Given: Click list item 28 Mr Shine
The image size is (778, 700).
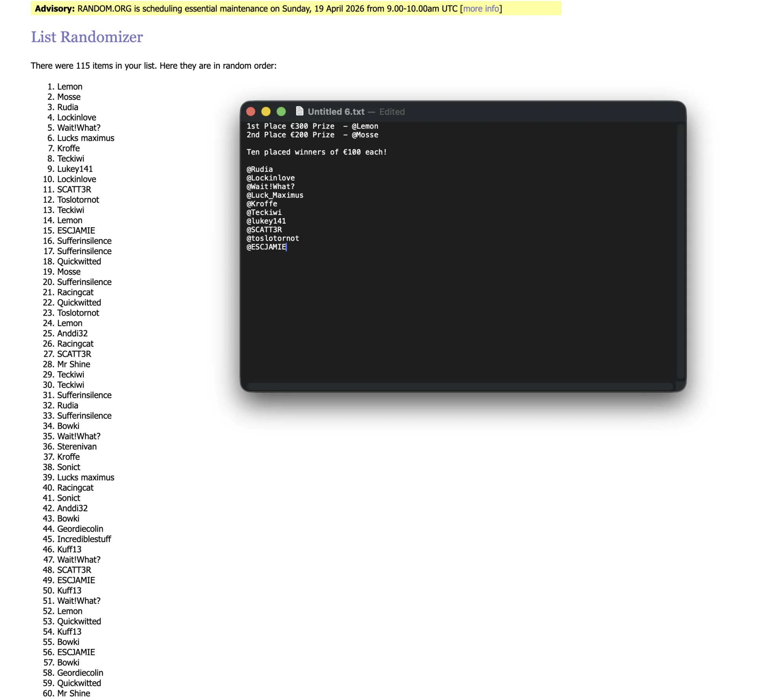Looking at the screenshot, I should 73,364.
